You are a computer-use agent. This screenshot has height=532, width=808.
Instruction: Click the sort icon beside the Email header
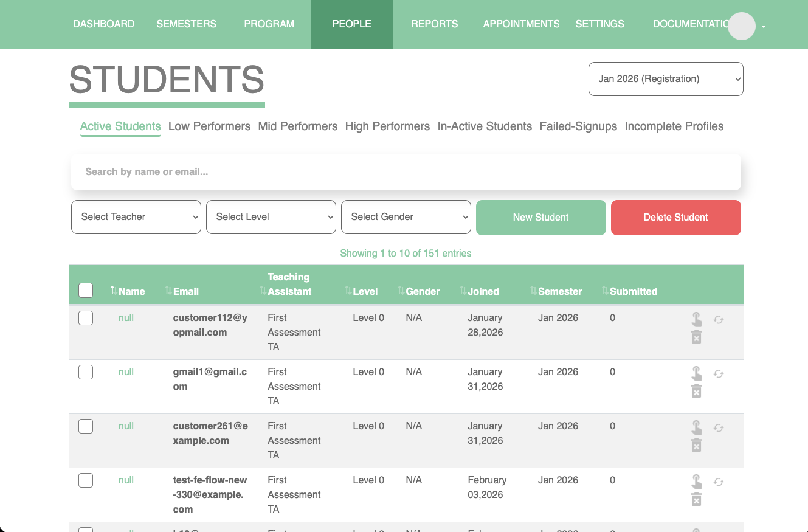tap(168, 290)
